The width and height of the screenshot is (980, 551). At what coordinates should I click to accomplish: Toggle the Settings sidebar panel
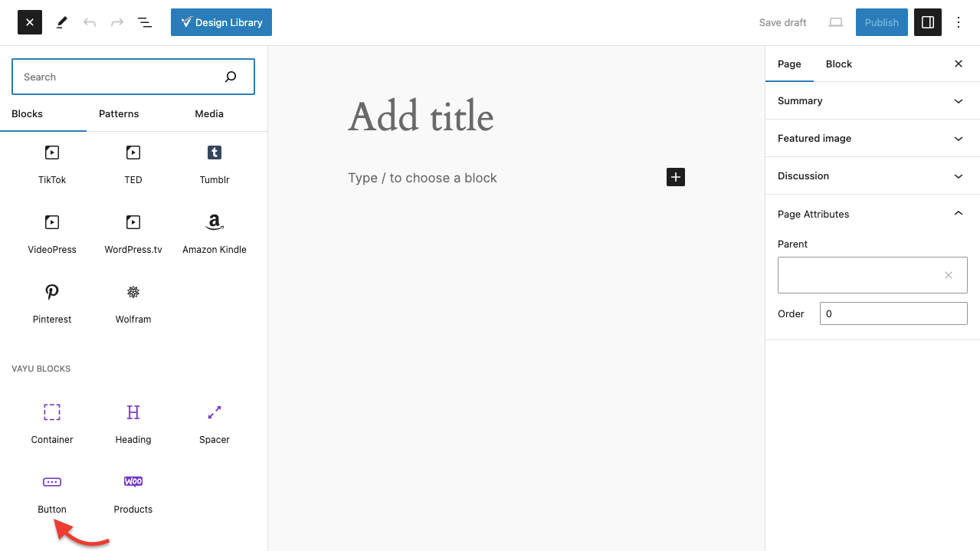(x=927, y=22)
